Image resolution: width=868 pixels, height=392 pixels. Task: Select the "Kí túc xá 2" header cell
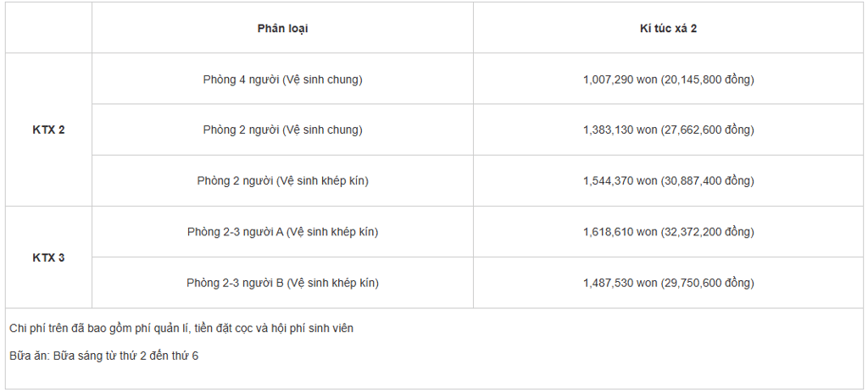(668, 28)
